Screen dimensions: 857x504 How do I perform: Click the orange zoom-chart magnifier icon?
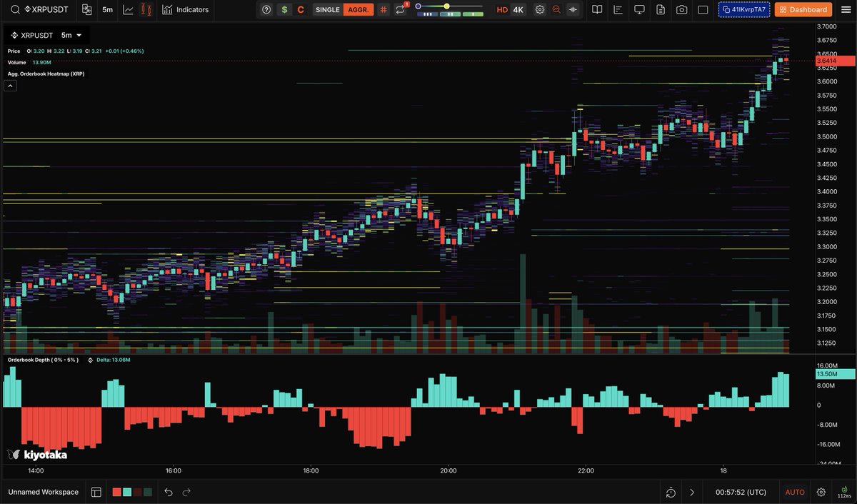pos(556,10)
